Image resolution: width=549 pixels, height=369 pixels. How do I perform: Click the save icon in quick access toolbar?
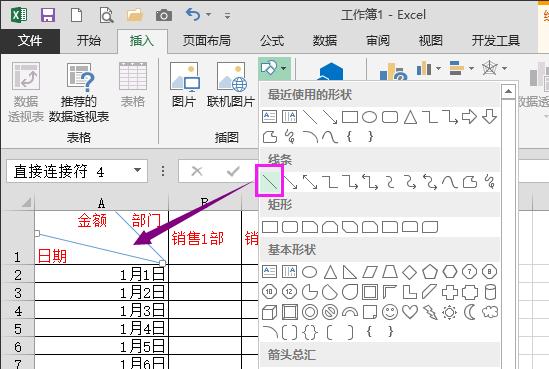point(48,15)
